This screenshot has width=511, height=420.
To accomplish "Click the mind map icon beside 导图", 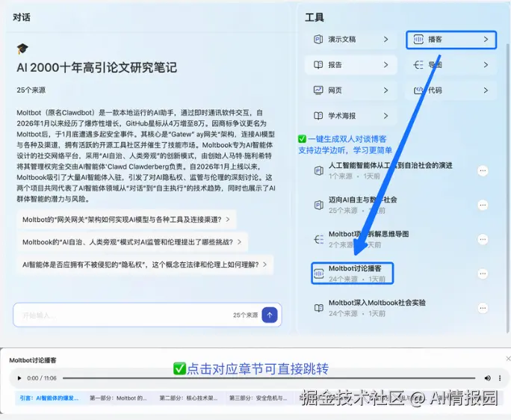I will tap(418, 65).
